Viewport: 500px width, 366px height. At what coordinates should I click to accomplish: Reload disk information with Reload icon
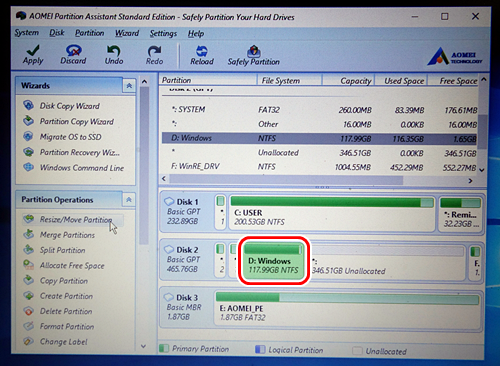coord(202,55)
